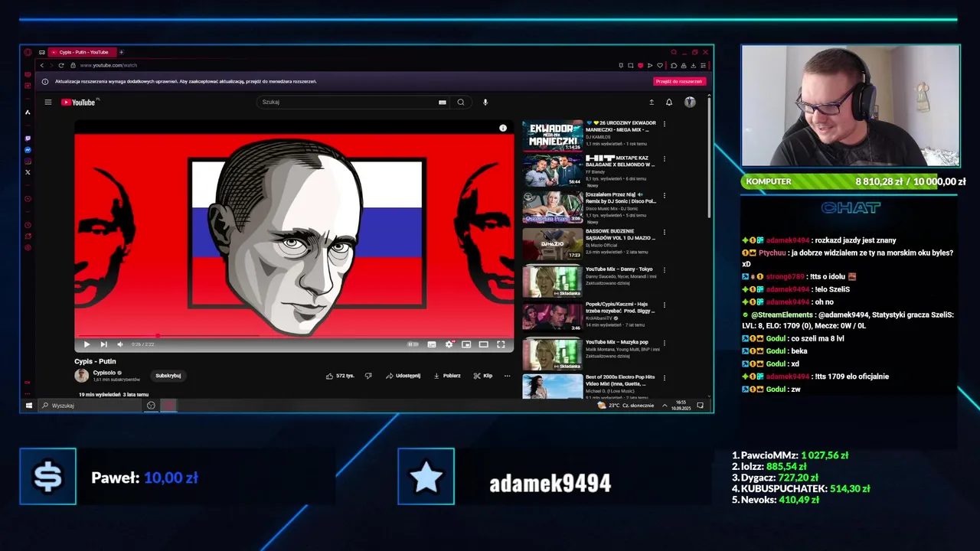Seek using the red video progress bar
Image resolution: width=980 pixels, height=551 pixels.
[x=294, y=335]
